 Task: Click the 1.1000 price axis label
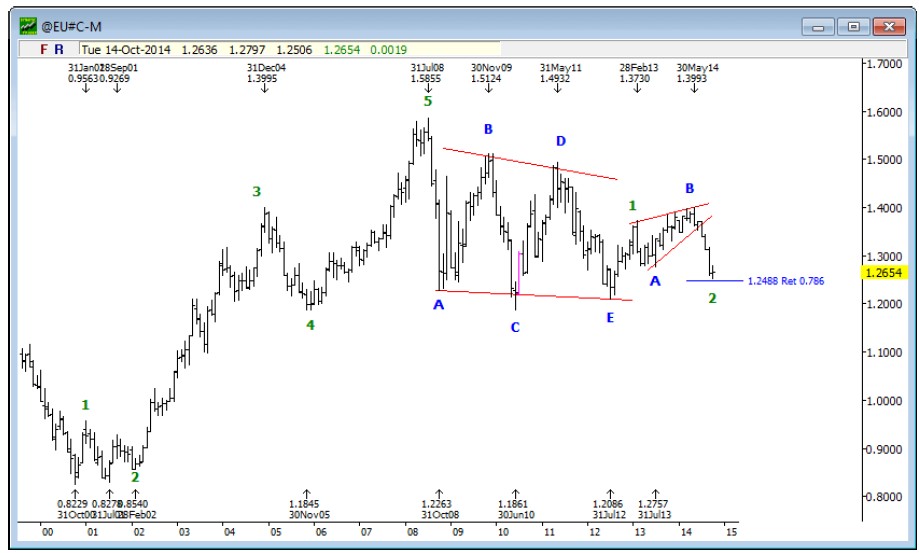click(x=884, y=352)
